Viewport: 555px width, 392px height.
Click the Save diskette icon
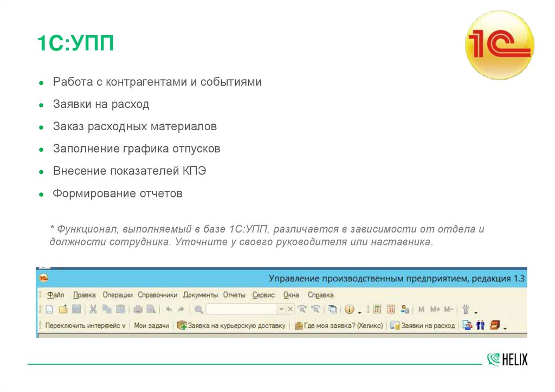76,310
